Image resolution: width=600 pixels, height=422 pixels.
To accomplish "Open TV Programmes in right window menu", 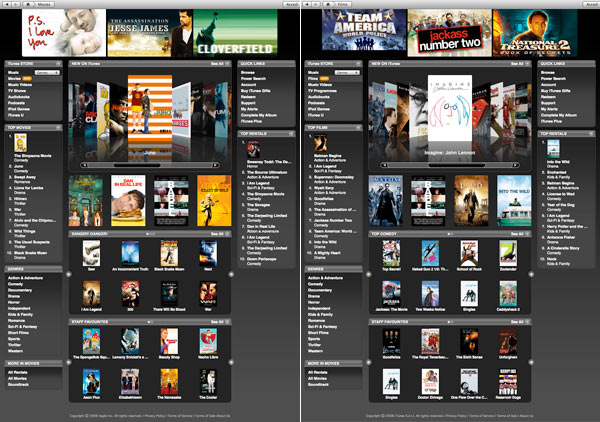I will 322,91.
